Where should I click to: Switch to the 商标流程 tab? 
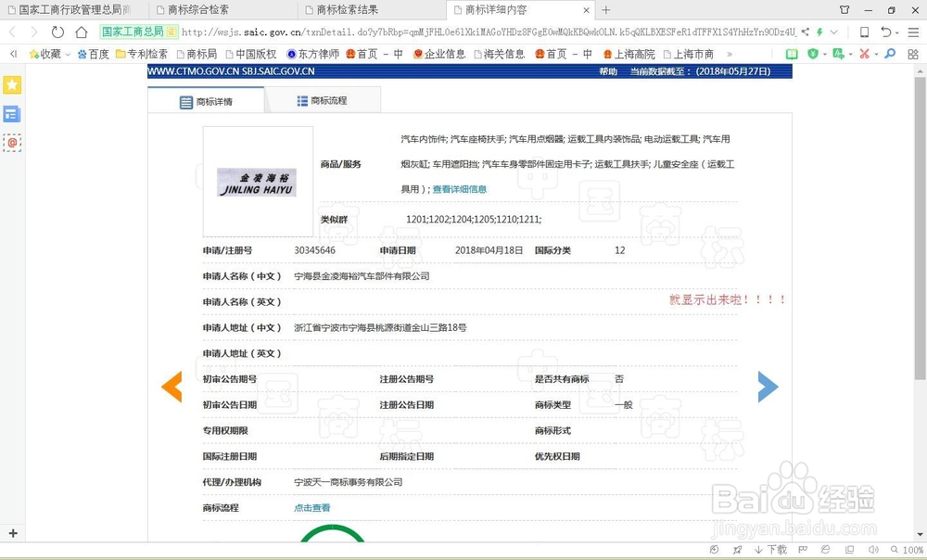(x=323, y=100)
